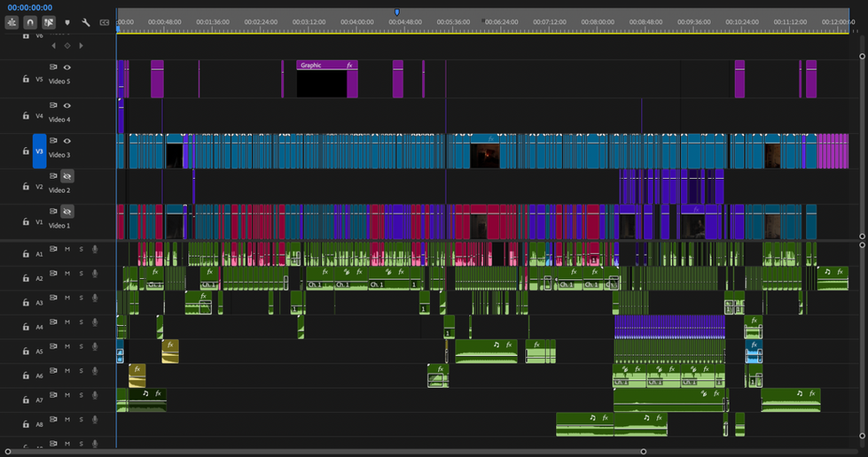Toggle Linked Selection tool
Screen dimensions: 868x457
click(49, 22)
